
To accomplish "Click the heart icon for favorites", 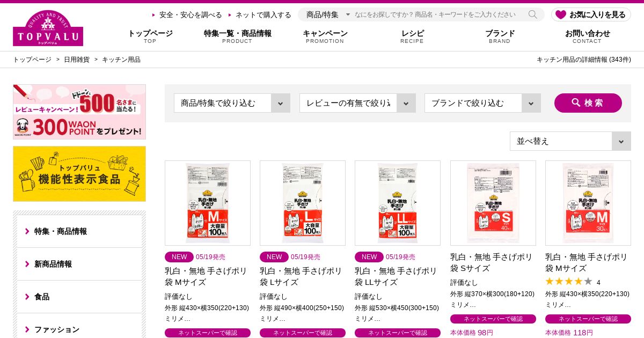I will pos(561,14).
